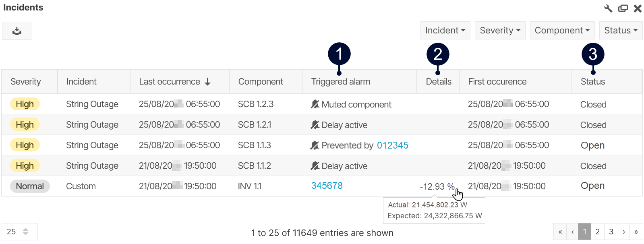
Task: Click annotation marker number 1
Action: 339,54
